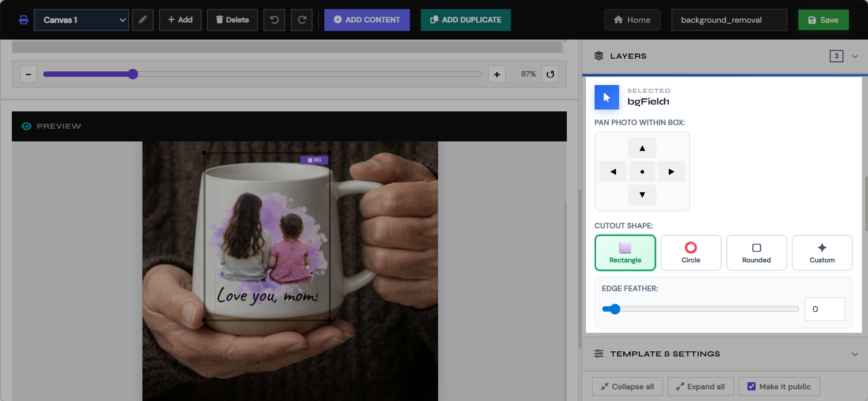Viewport: 868px width, 401px height.
Task: Click the undo arrow icon
Action: coord(274,20)
